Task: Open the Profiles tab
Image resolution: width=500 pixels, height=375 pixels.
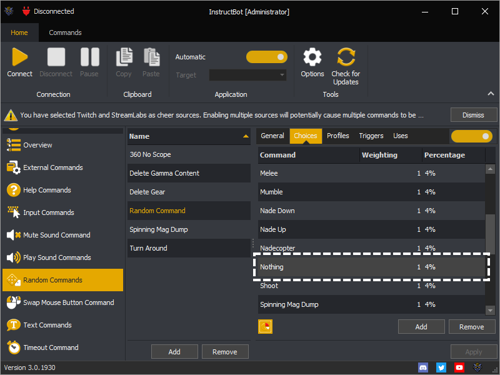Action: [338, 136]
